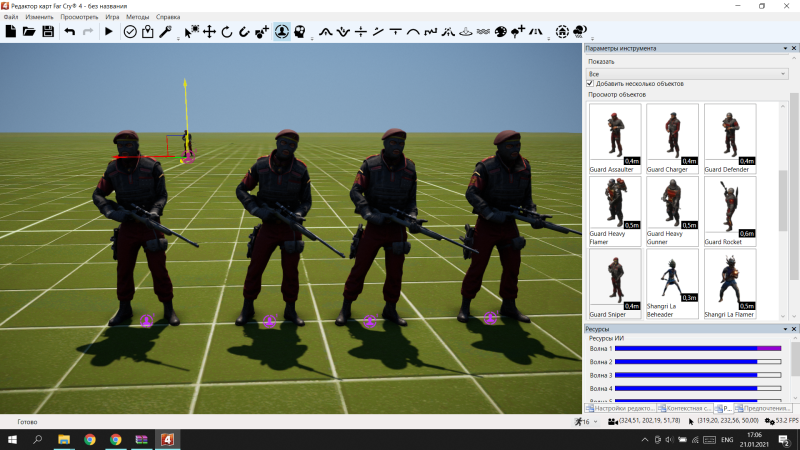Choose the Guard Charger thumbnail

[x=672, y=138]
